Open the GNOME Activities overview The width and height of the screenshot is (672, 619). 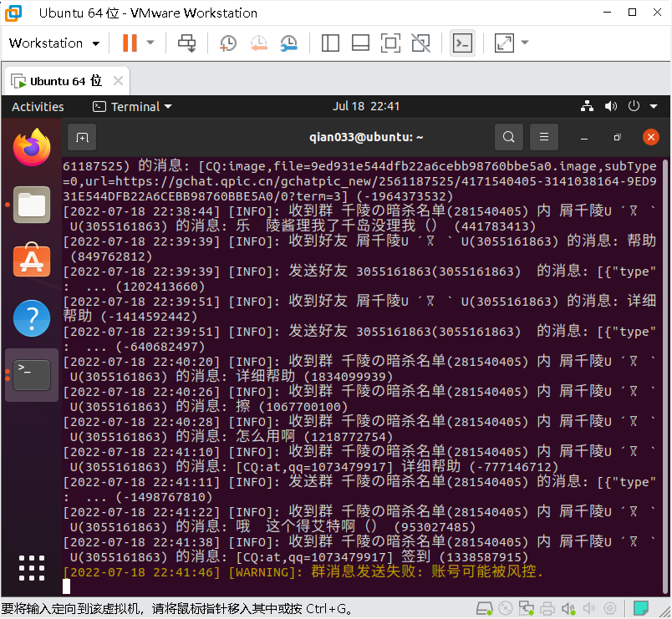point(38,107)
